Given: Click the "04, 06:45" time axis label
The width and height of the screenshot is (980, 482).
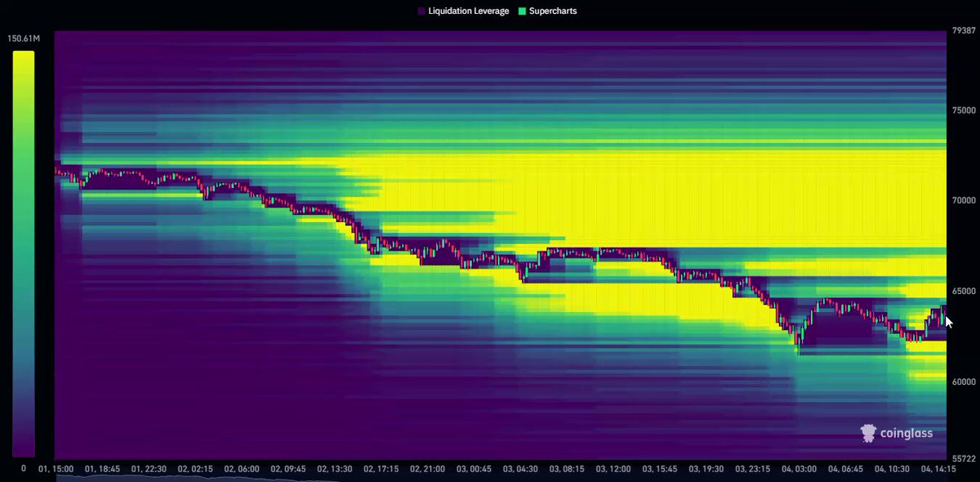Looking at the screenshot, I should point(845,470).
